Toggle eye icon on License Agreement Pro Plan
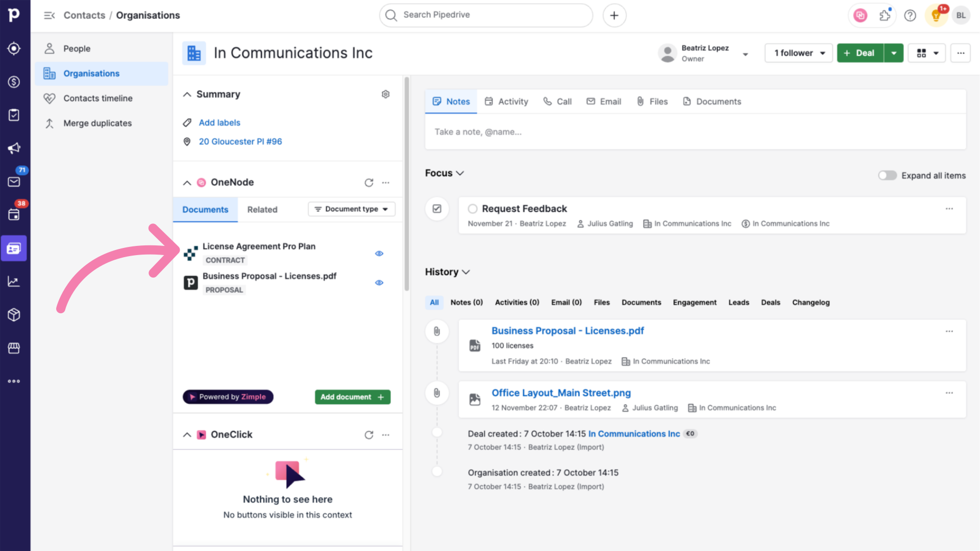 379,253
